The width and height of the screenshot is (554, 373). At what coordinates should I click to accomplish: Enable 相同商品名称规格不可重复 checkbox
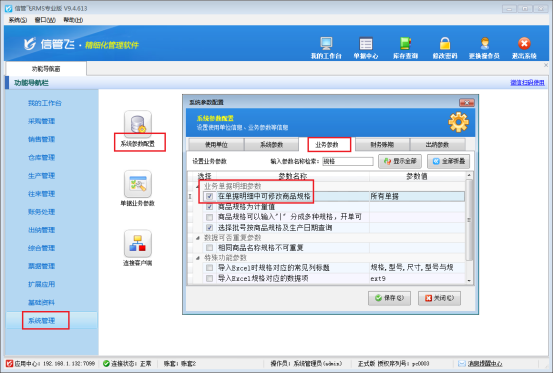(210, 248)
